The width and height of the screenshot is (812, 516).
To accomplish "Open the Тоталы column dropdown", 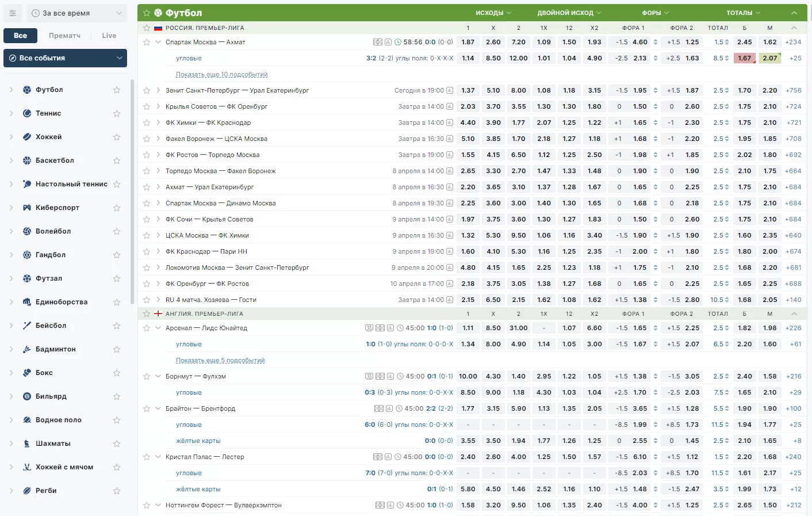I will tap(743, 13).
